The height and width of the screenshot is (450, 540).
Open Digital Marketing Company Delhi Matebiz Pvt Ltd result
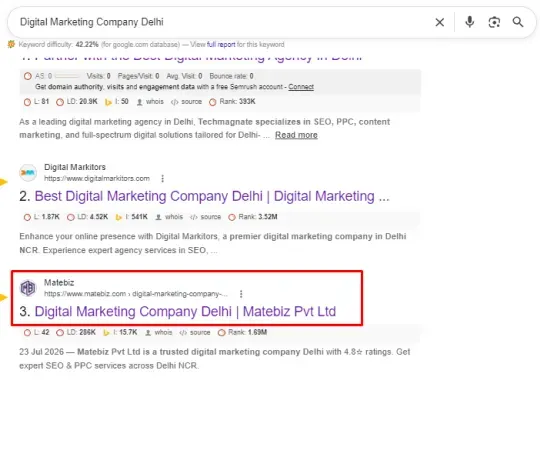[x=185, y=312]
